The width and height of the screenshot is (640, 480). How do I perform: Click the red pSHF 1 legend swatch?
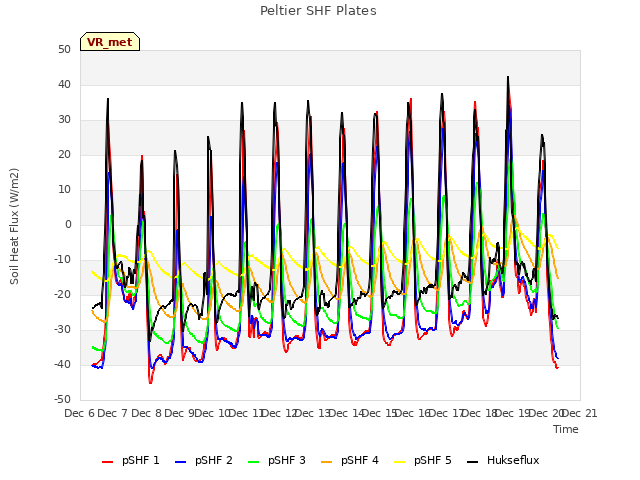pos(107,462)
